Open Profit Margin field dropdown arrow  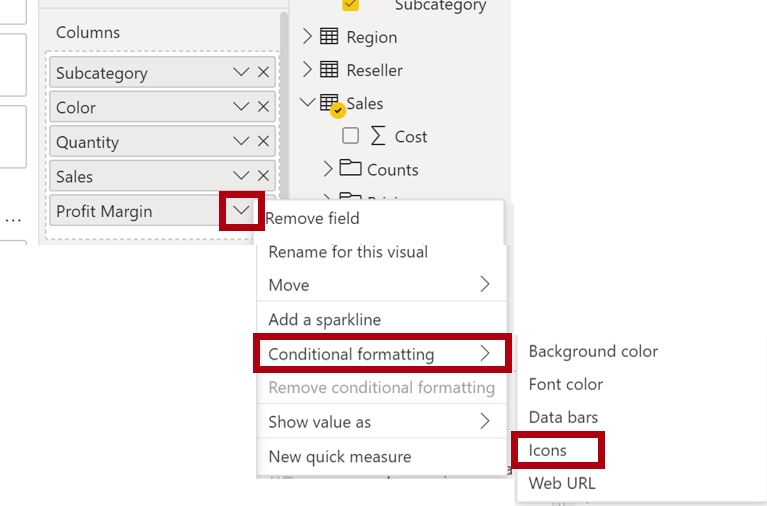[241, 210]
